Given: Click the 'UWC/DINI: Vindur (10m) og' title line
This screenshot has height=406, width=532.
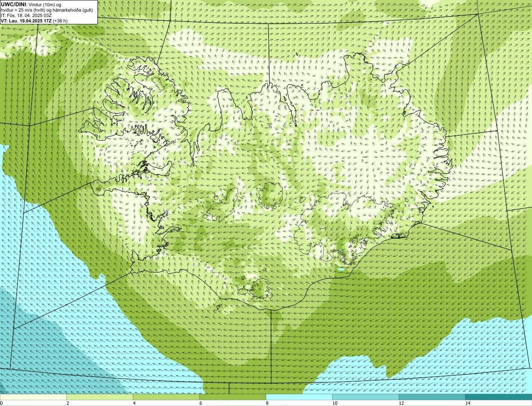Looking at the screenshot, I should pos(31,5).
